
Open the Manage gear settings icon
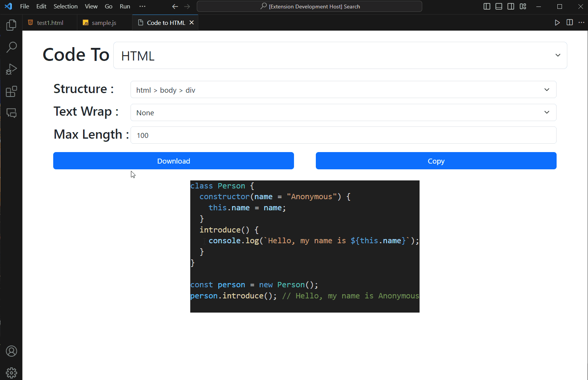(11, 372)
